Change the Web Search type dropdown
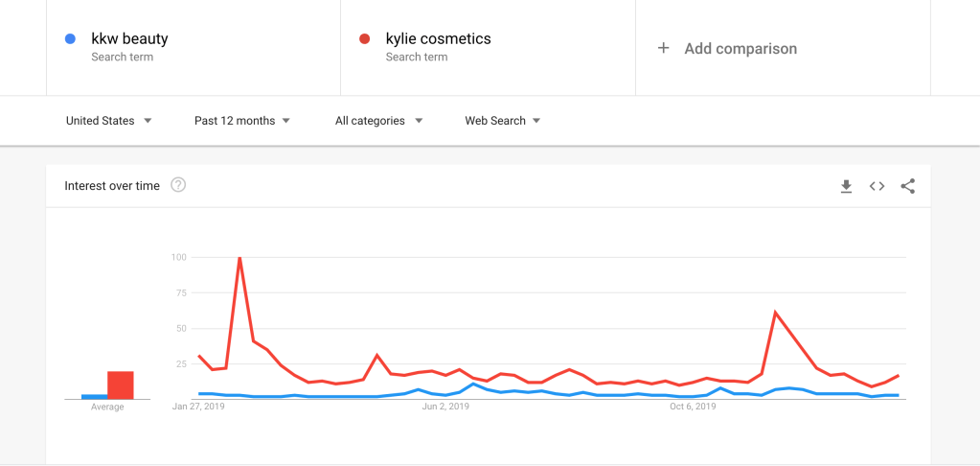Viewport: 980px width, 466px height. [502, 121]
